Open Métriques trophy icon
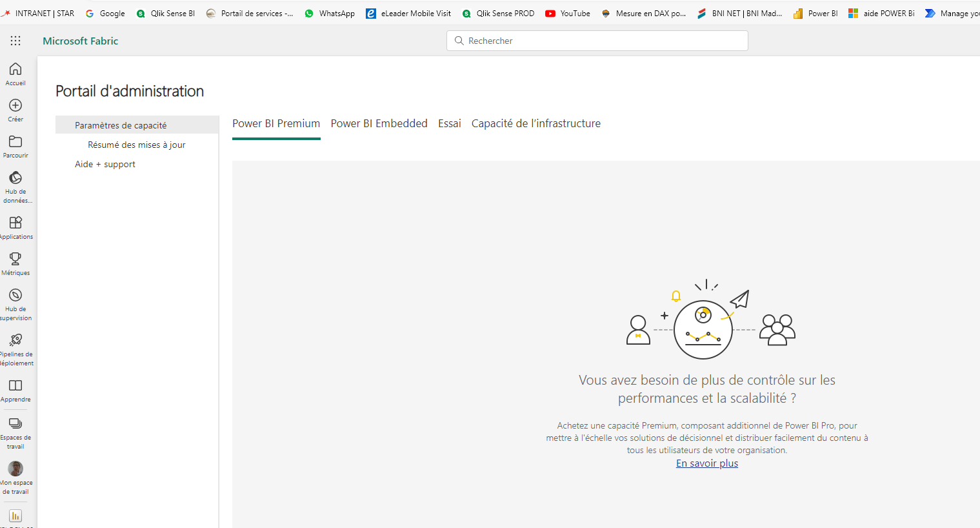This screenshot has height=528, width=980. [15, 259]
